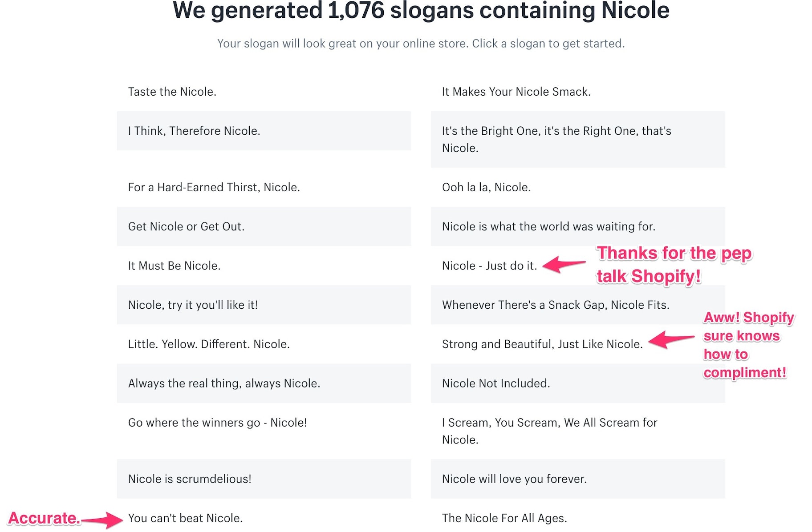Select the "Nicole - Just do it." slogan

click(x=489, y=266)
